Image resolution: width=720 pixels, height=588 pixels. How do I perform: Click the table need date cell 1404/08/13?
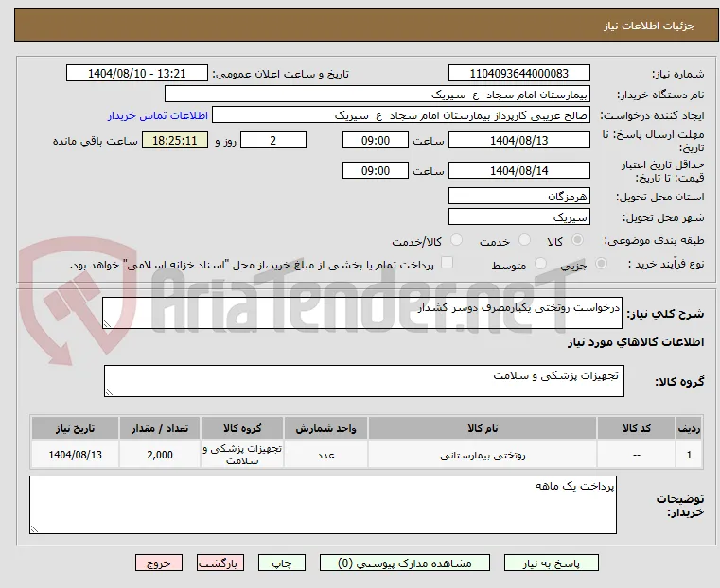pyautogui.click(x=75, y=455)
